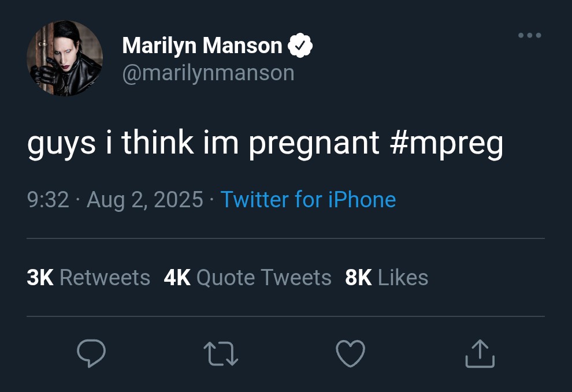Viewport: 572px width, 392px height.
Task: Click the verified checkmark badge
Action: (300, 46)
